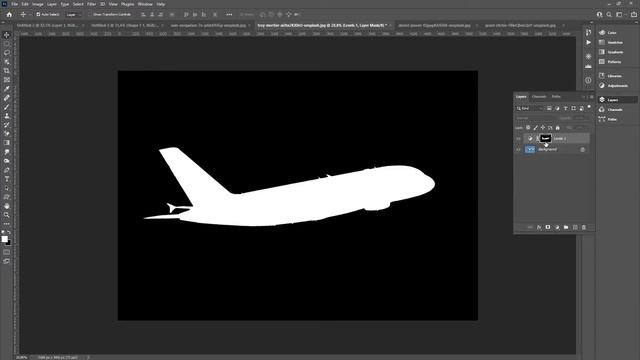640x360 pixels.
Task: Toggle pixel layer filter in Layers panel
Action: click(549, 108)
